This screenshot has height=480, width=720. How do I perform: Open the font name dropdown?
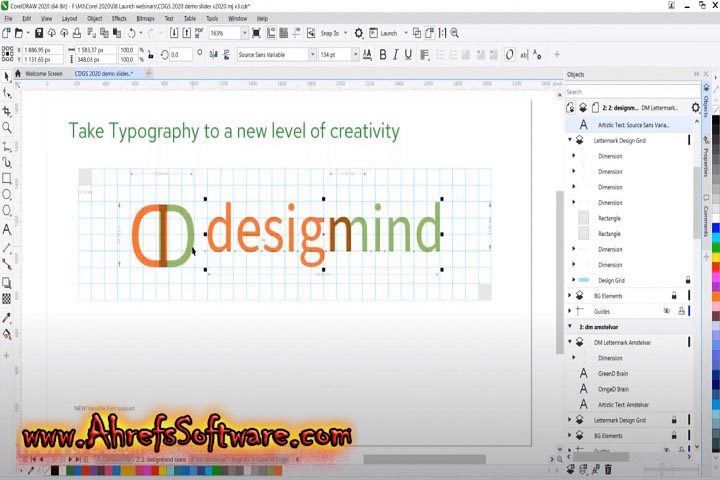(312, 55)
